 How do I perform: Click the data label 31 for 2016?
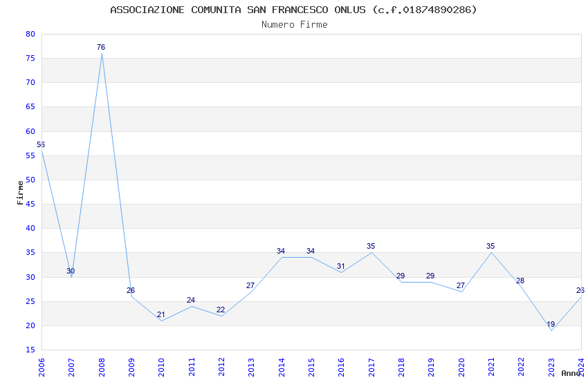(x=341, y=266)
